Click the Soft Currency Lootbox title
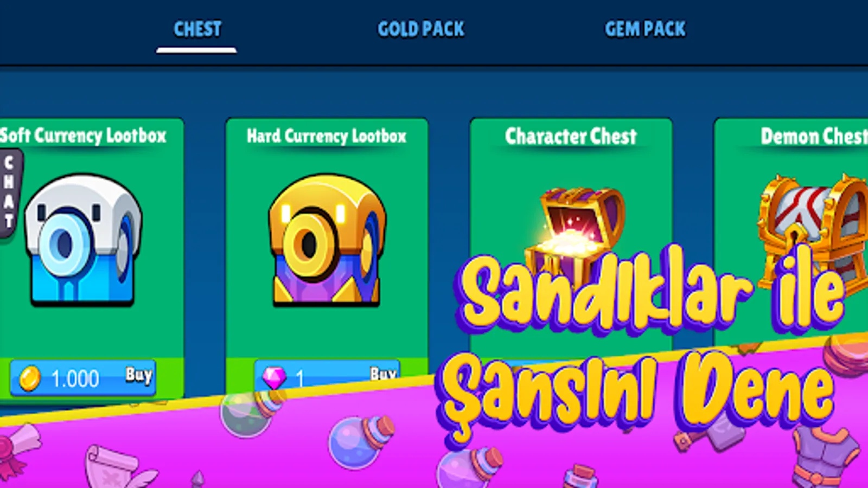The height and width of the screenshot is (488, 868). coord(83,136)
